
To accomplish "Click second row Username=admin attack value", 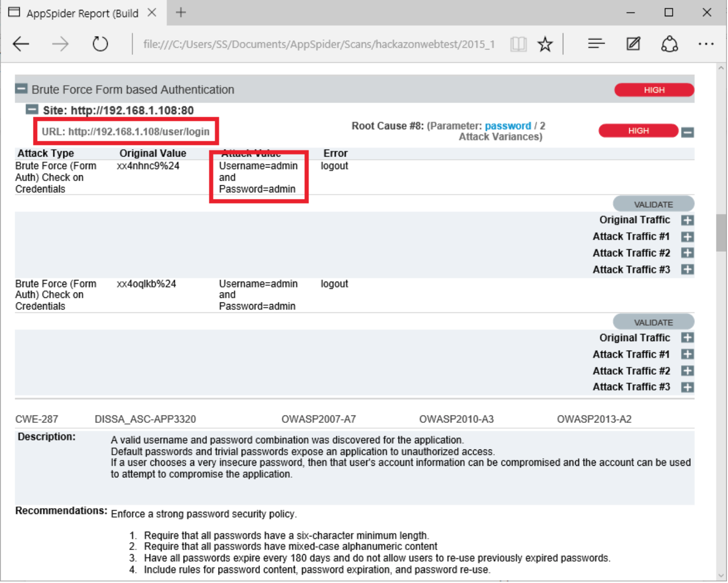I will [x=258, y=284].
